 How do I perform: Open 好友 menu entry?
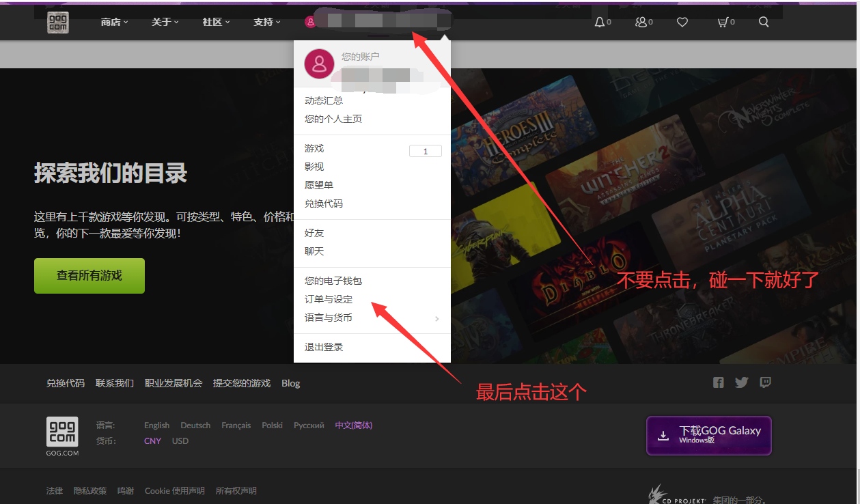pos(314,233)
